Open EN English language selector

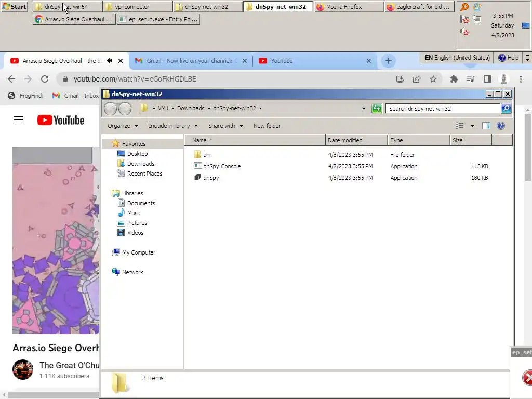coord(457,58)
